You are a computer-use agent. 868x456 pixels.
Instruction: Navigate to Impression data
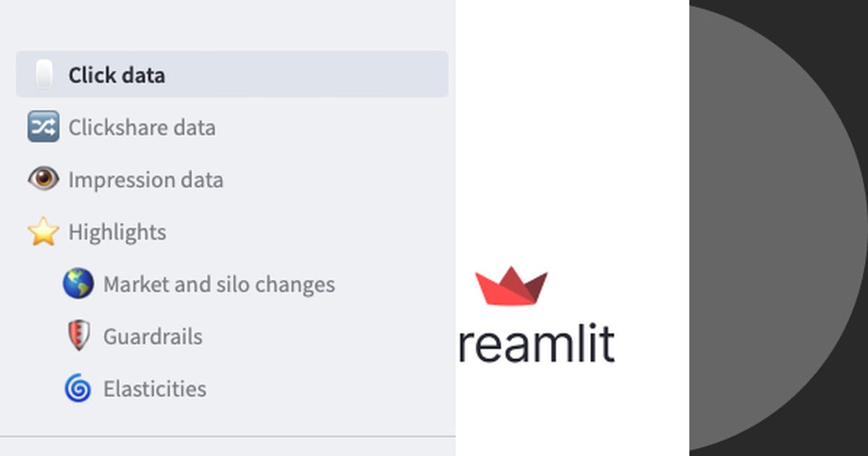tap(145, 180)
